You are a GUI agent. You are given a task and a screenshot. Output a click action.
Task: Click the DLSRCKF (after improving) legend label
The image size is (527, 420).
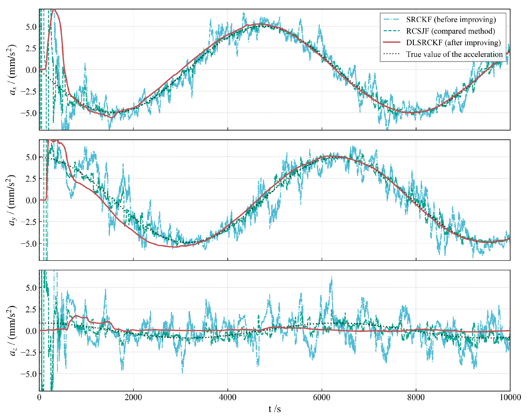[x=453, y=42]
